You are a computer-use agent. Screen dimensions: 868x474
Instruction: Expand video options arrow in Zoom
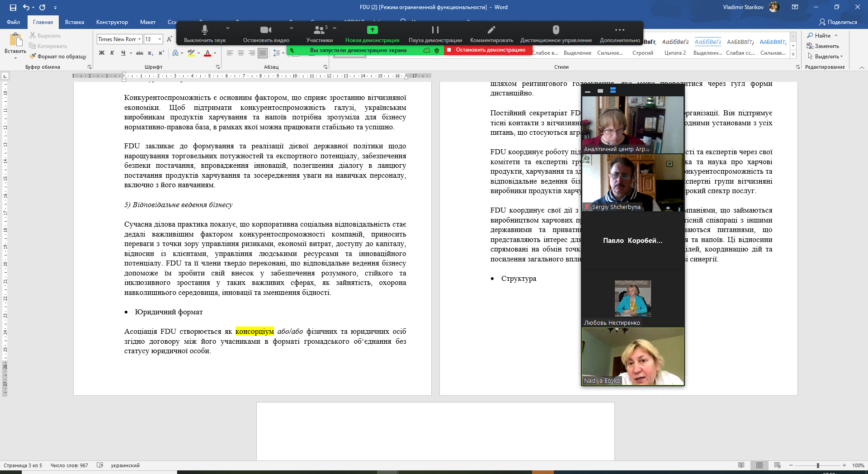[292, 28]
